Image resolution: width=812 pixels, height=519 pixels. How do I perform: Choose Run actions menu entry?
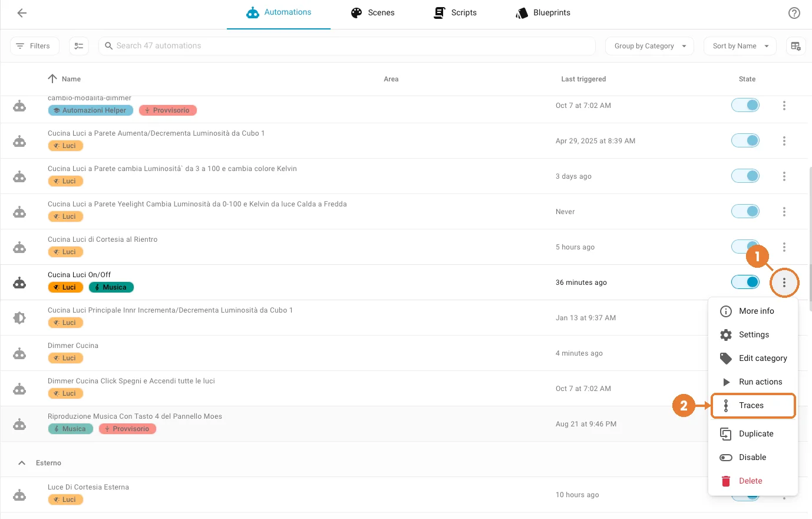tap(753, 382)
